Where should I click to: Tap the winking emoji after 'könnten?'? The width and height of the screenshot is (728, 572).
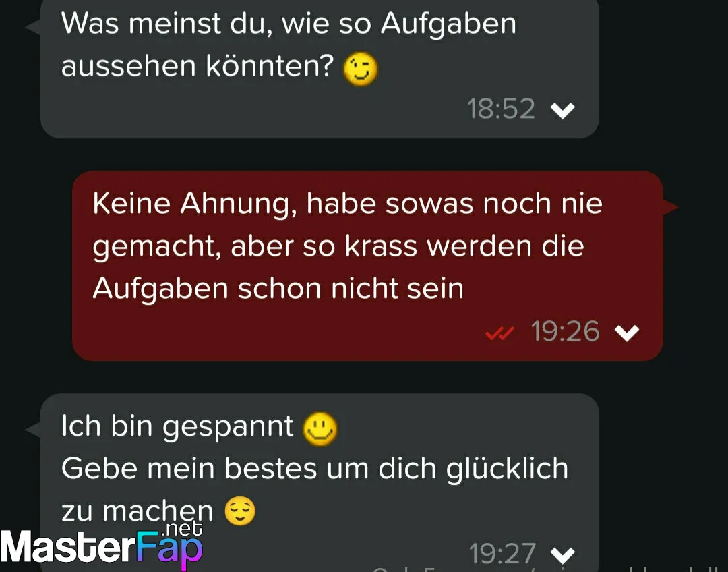point(360,69)
